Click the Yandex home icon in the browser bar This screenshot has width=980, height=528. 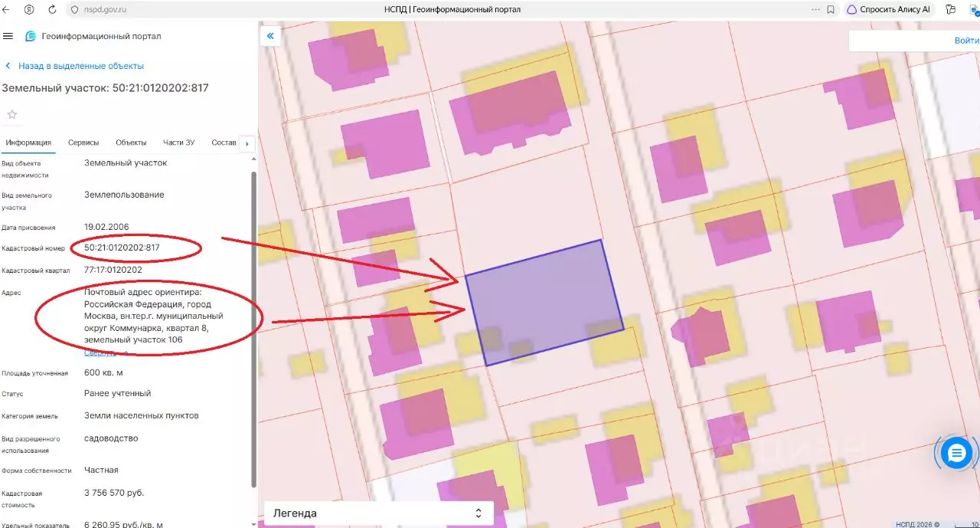[x=29, y=10]
